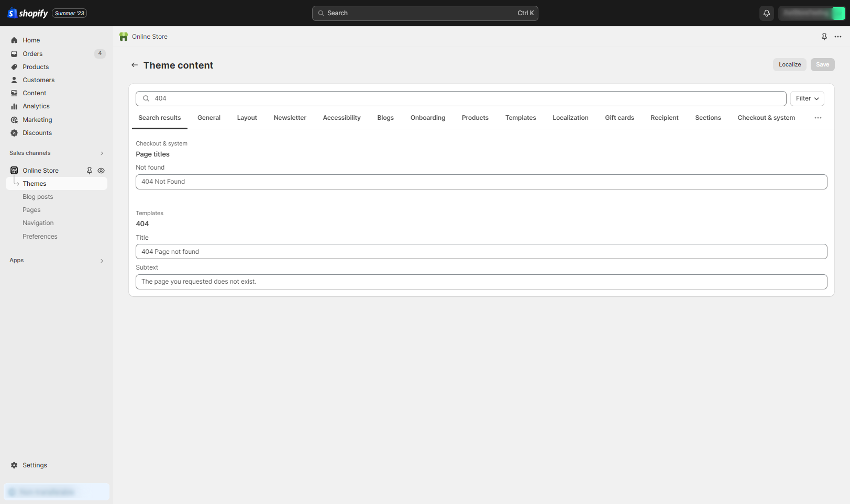This screenshot has width=850, height=504.
Task: Open the Sections tab
Action: click(708, 118)
